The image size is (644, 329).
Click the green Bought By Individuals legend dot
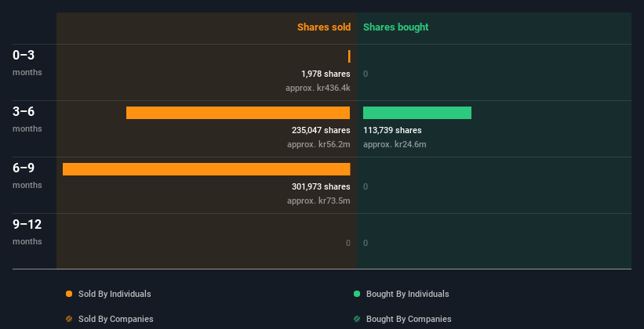coord(357,294)
